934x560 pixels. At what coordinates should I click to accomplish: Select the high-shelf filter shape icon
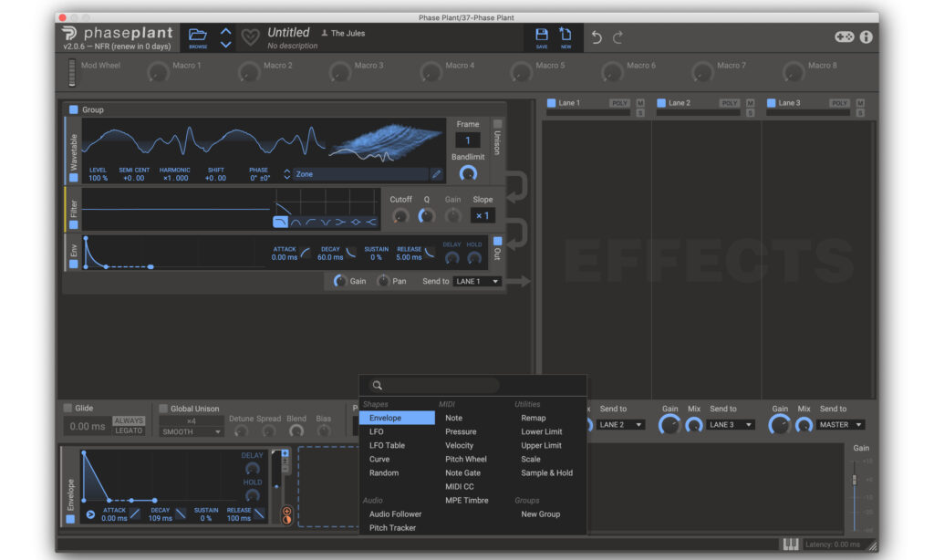(x=370, y=223)
